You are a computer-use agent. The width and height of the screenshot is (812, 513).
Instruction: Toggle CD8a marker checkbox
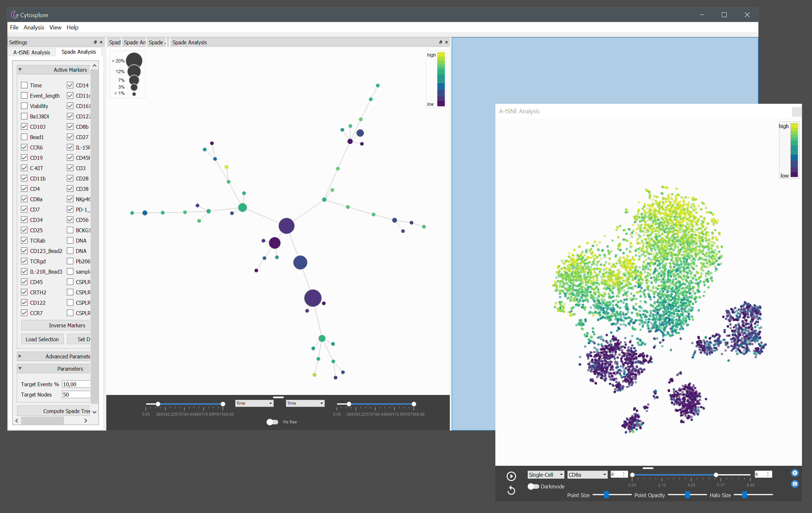(x=24, y=199)
